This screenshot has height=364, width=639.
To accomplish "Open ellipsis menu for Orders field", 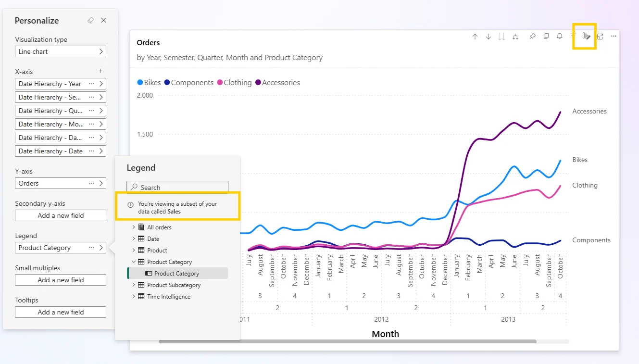I will point(91,183).
